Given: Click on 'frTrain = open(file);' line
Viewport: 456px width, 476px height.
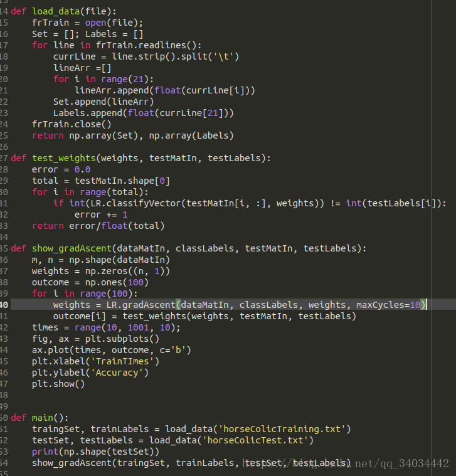Looking at the screenshot, I should click(x=87, y=23).
